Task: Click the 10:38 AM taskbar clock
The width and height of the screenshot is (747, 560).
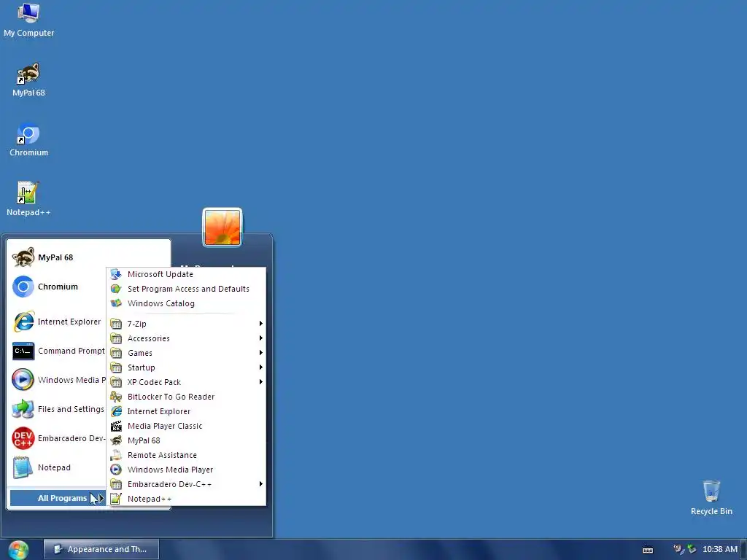Action: 720,549
